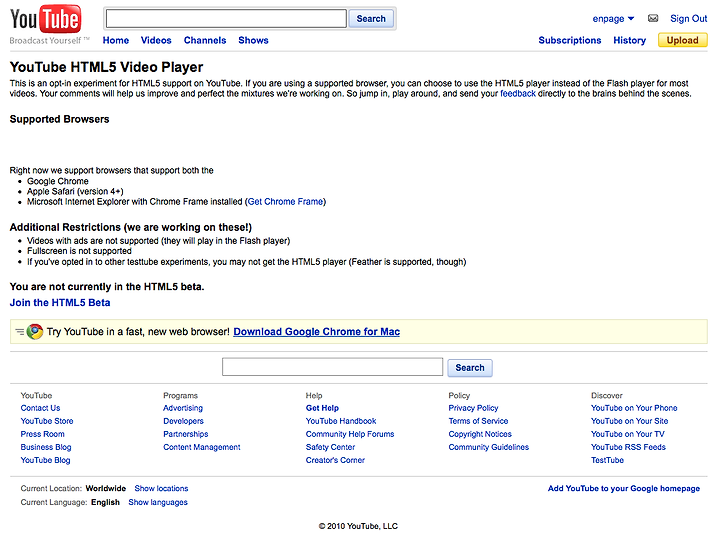Screen dimensions: 720x534
Task: Open the Get Chrome Frame link
Action: pyautogui.click(x=285, y=202)
